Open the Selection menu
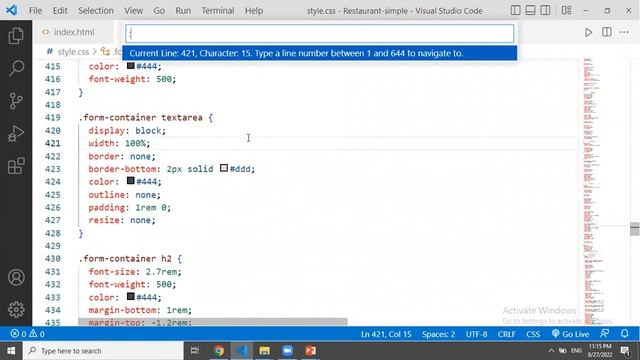Viewport: 640px width, 360px height. tap(96, 11)
